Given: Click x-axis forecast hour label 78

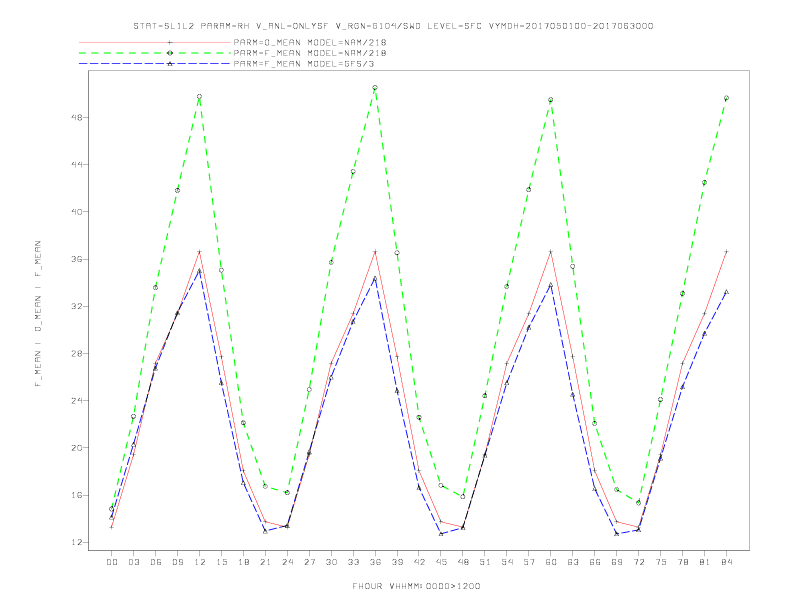Looking at the screenshot, I should point(683,562).
